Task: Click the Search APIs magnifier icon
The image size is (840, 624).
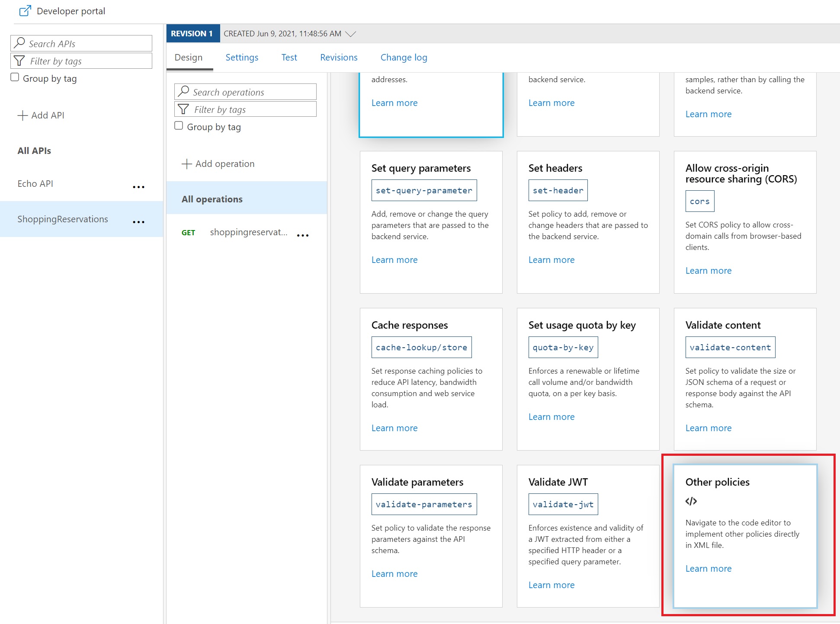Action: point(19,43)
